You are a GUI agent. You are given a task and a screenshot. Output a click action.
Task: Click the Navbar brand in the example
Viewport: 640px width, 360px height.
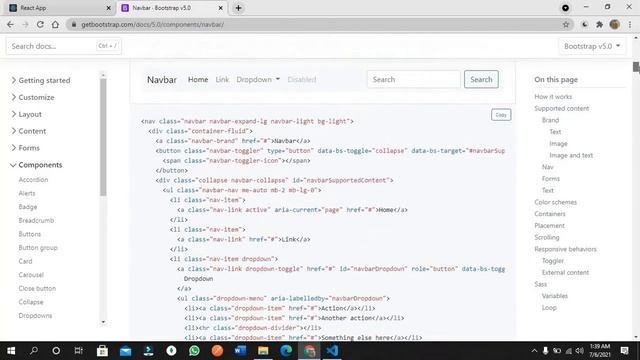[x=162, y=80]
